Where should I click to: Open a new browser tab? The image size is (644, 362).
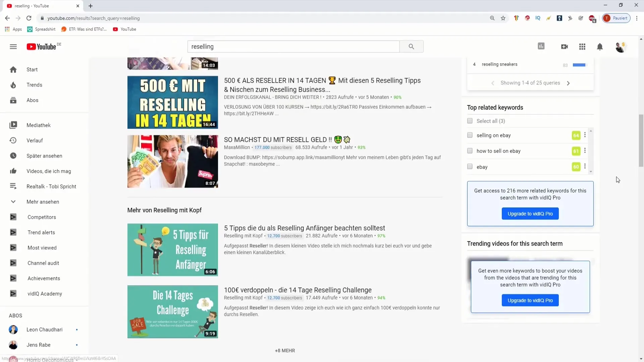coord(91,6)
